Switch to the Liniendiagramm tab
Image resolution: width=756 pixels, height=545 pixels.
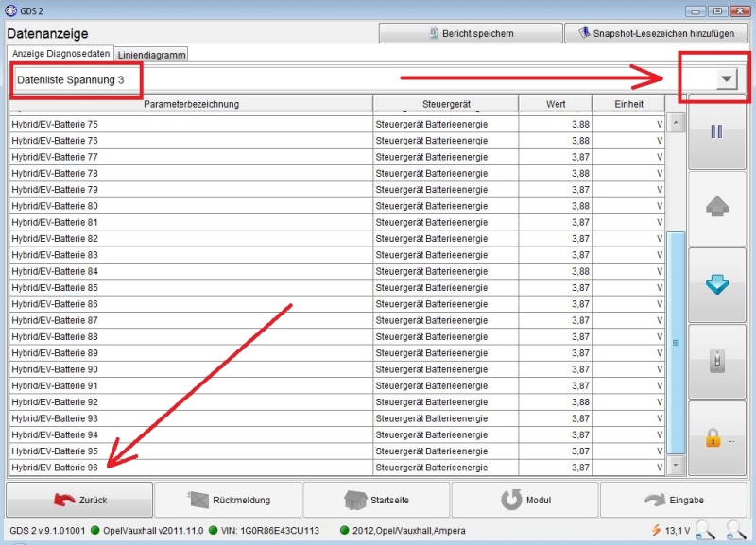pos(152,55)
